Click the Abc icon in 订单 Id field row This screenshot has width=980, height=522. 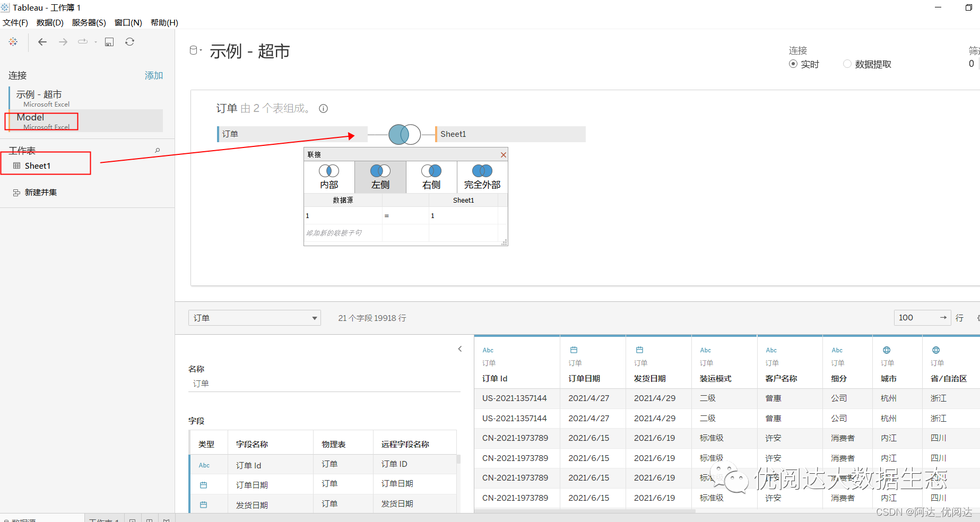(204, 465)
